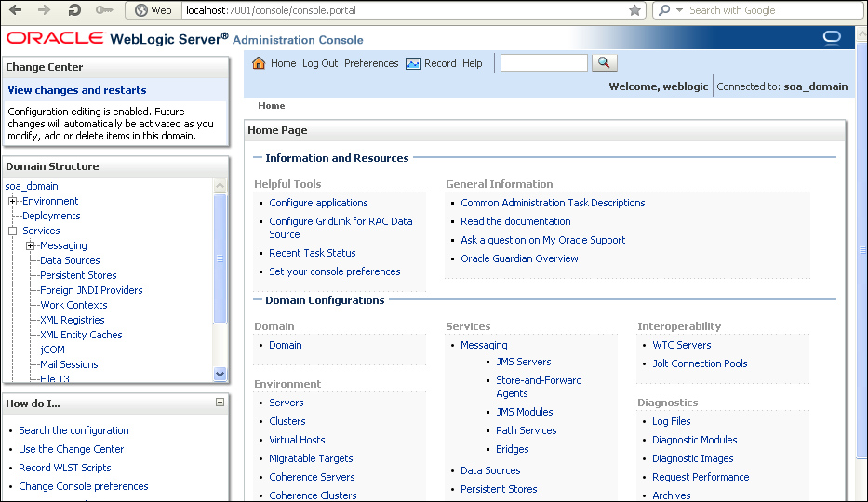Open Clusters link

click(287, 421)
